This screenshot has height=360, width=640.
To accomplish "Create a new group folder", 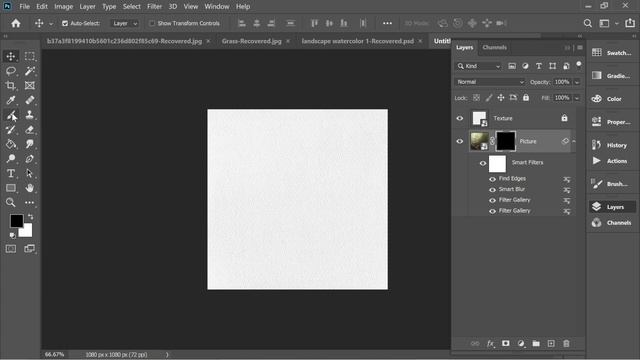I will coord(536,344).
